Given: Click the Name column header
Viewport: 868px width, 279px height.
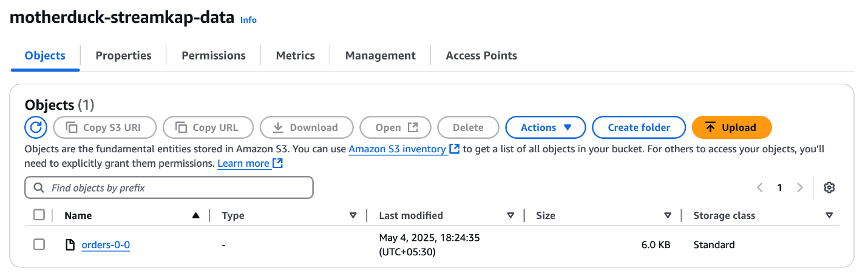Looking at the screenshot, I should pyautogui.click(x=78, y=215).
